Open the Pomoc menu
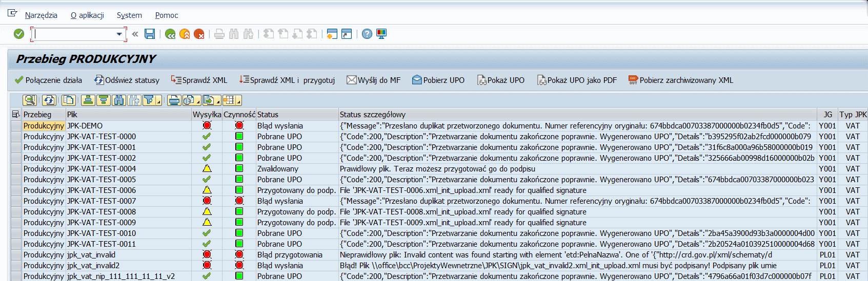 167,15
